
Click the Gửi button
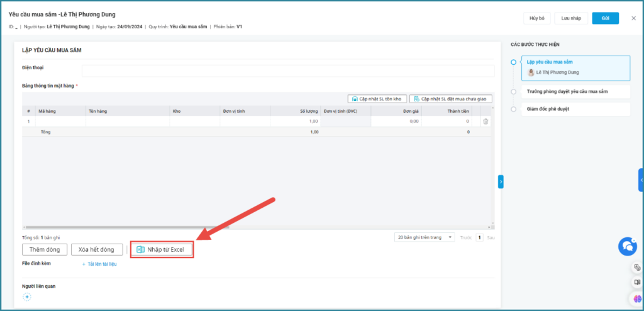[606, 18]
